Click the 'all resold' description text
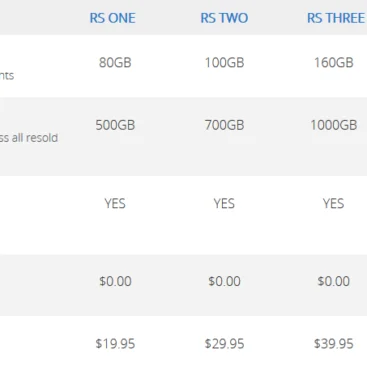 tap(35, 138)
